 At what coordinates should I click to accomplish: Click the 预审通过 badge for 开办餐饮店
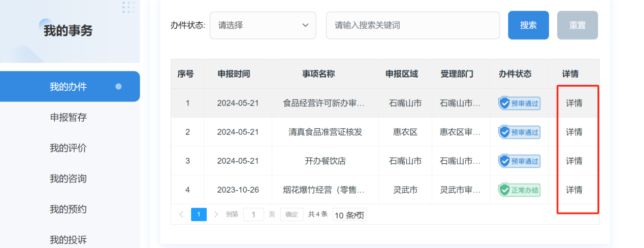click(519, 161)
